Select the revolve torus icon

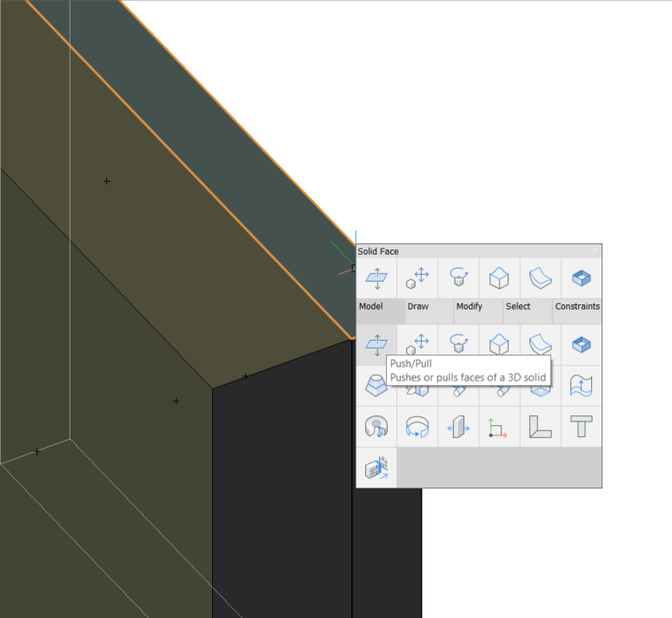pos(376,427)
